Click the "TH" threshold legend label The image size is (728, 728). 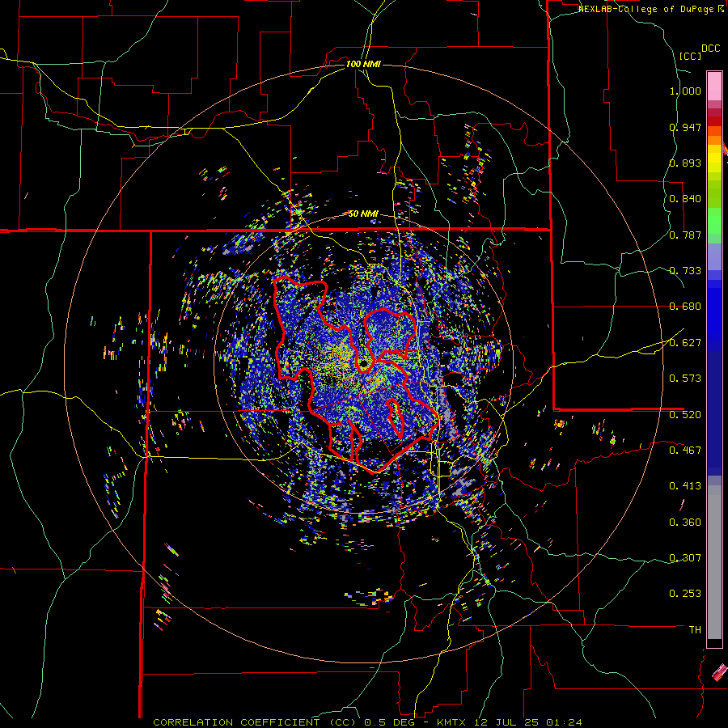695,630
